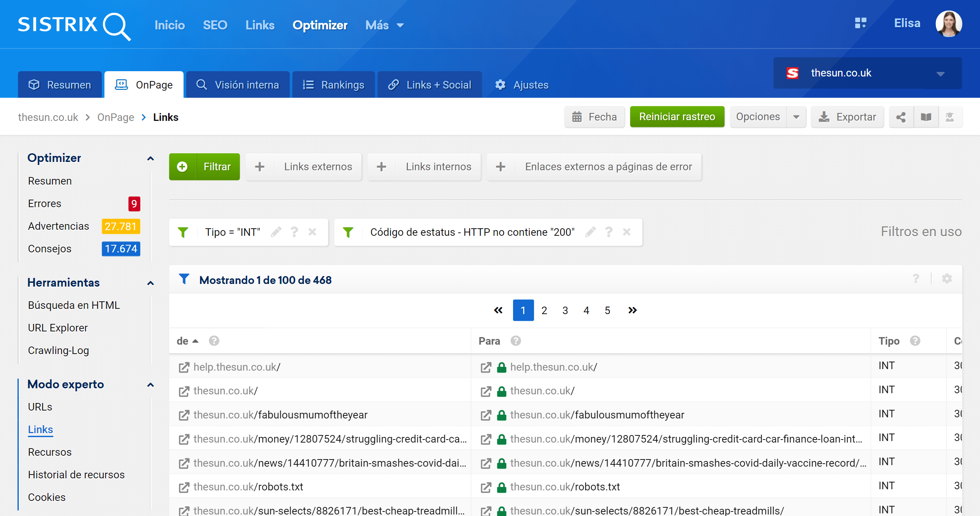Screen dimensions: 980x516
Task: Open the dashboard grid icon
Action: pos(860,23)
